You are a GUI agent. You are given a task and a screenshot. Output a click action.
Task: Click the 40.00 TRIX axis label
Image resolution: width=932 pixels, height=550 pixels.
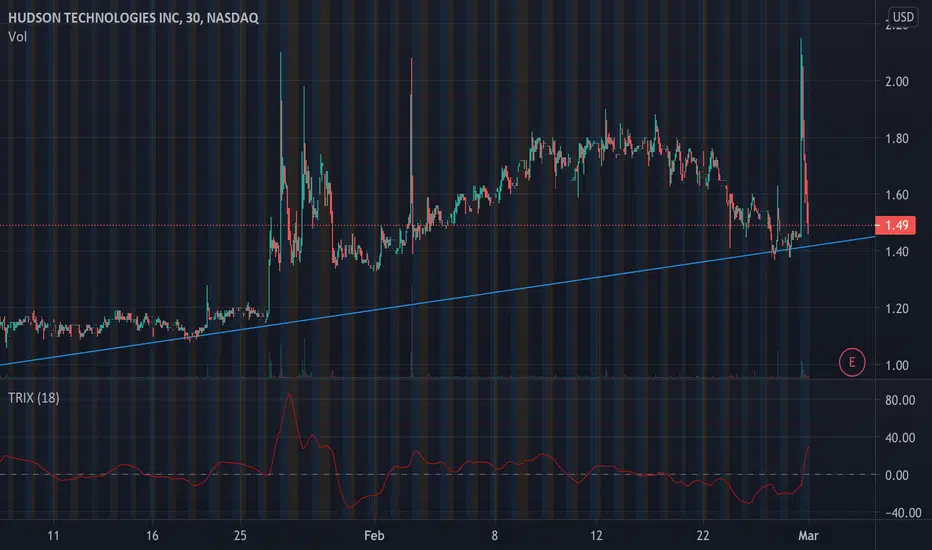[x=900, y=438]
